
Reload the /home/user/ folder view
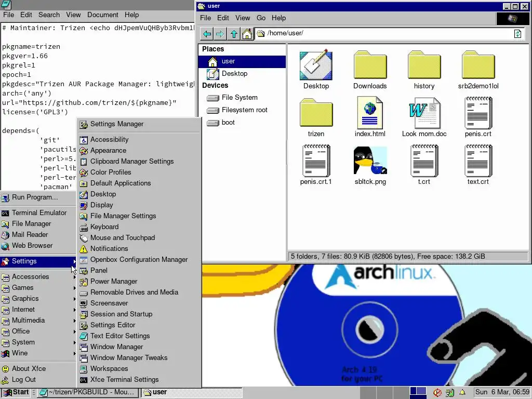517,34
